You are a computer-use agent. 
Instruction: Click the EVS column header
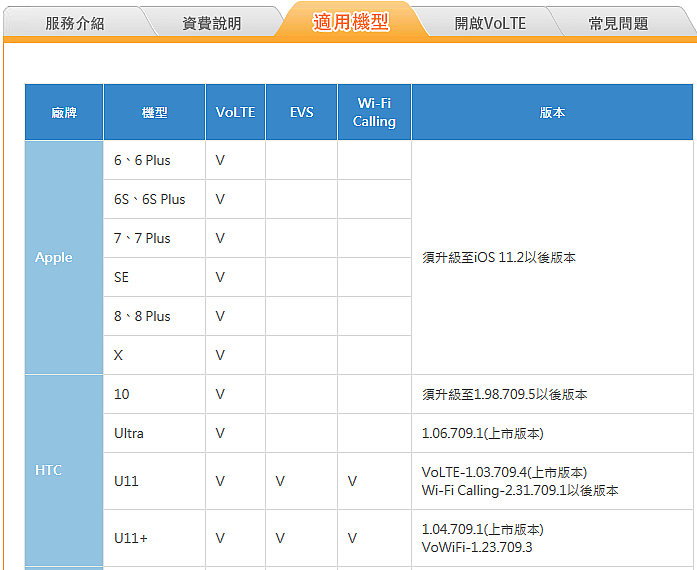tap(301, 112)
